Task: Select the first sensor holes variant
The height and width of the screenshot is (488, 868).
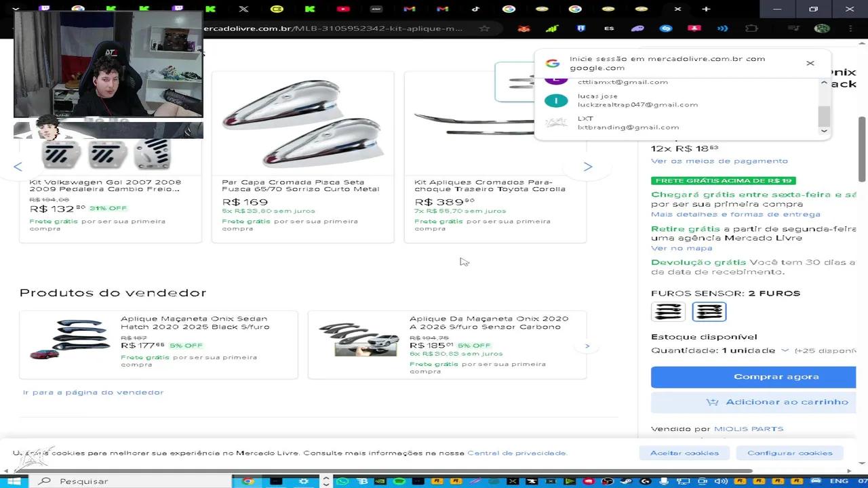Action: pos(668,311)
